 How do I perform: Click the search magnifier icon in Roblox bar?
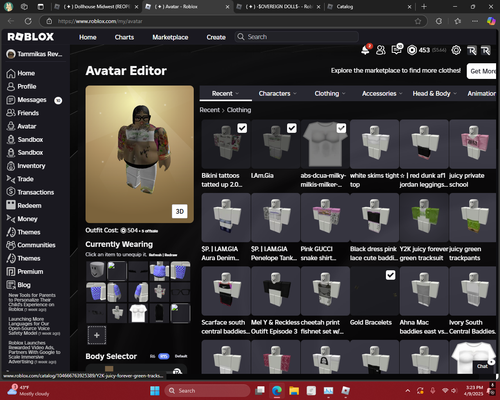pyautogui.click(x=241, y=37)
